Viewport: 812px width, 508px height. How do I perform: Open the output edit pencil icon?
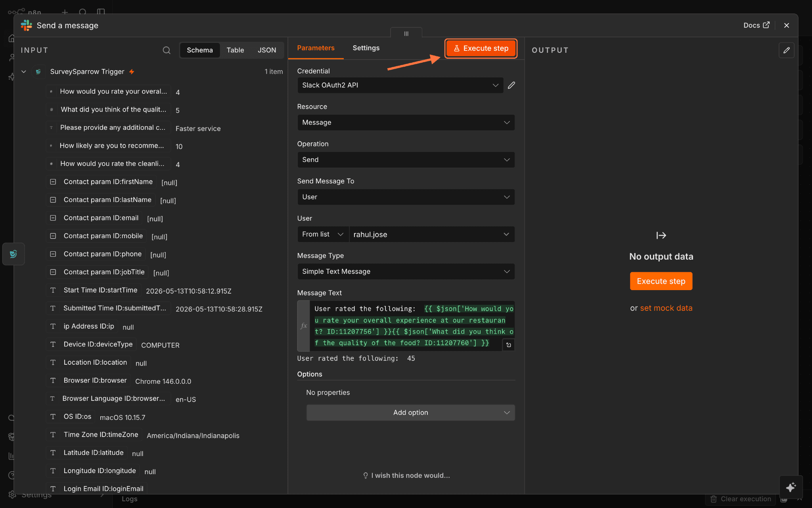(787, 50)
